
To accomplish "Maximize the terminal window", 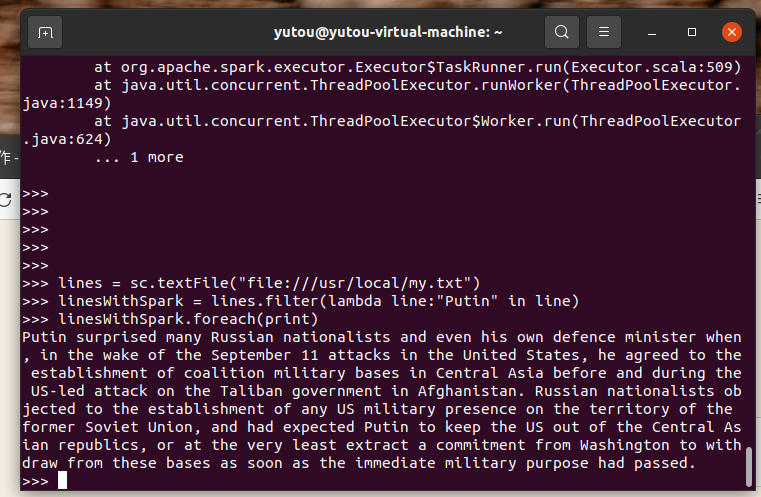I will [692, 33].
